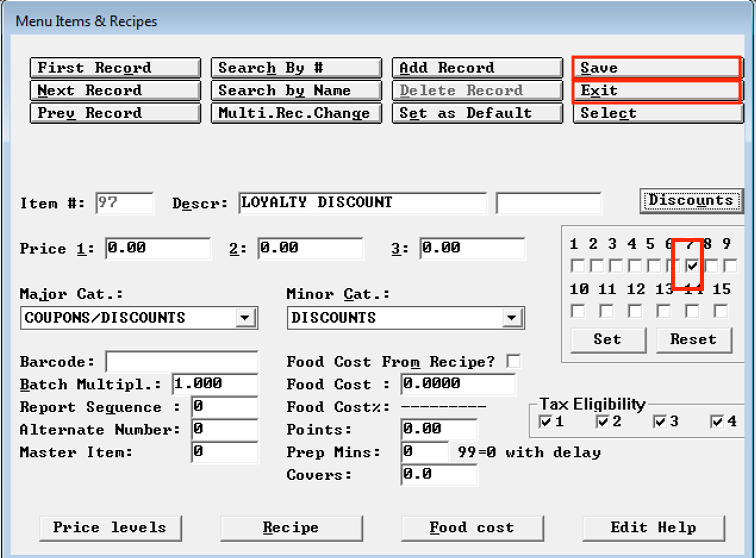Toggle discount checkbox 4
Screen dimensions: 756x558
634,266
